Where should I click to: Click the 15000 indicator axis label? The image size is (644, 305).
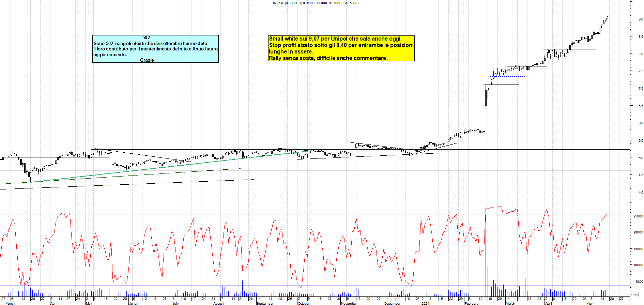(638, 249)
